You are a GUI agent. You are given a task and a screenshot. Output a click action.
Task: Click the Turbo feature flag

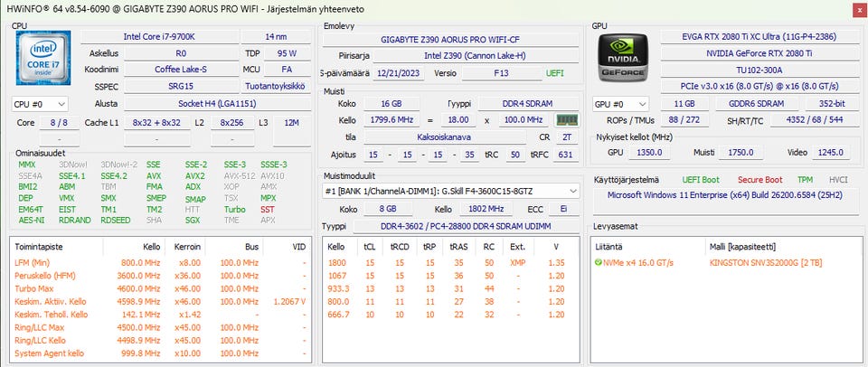tap(235, 209)
